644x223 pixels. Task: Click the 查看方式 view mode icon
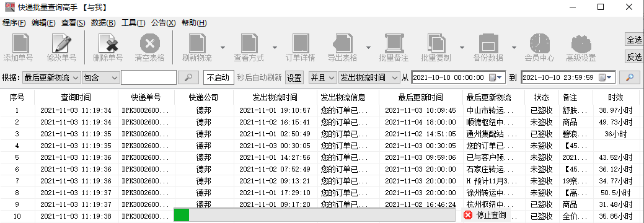tap(249, 43)
